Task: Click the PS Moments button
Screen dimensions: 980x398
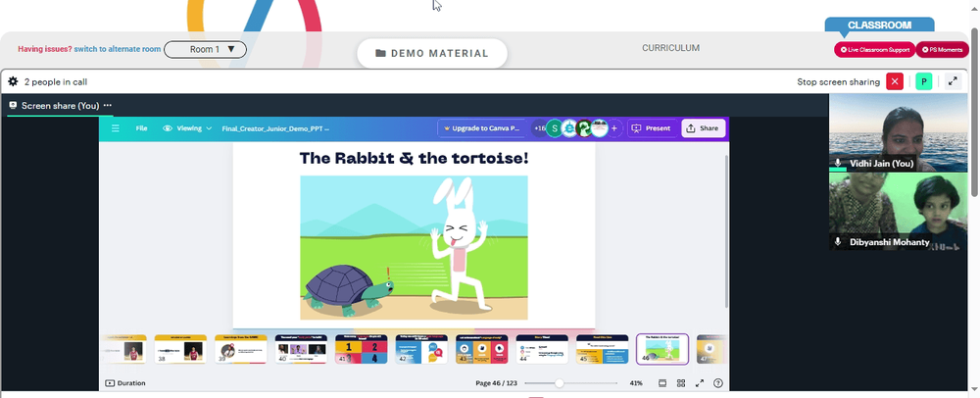Action: [x=942, y=49]
